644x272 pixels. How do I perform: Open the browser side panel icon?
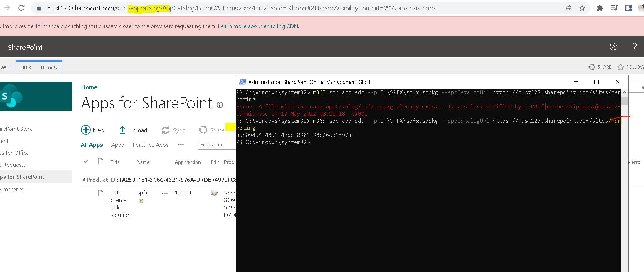[x=628, y=8]
